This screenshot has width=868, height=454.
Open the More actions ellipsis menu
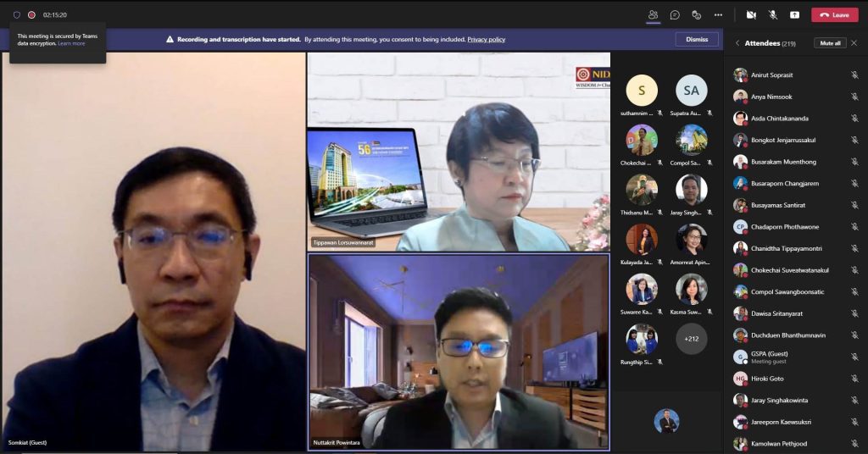pos(718,15)
